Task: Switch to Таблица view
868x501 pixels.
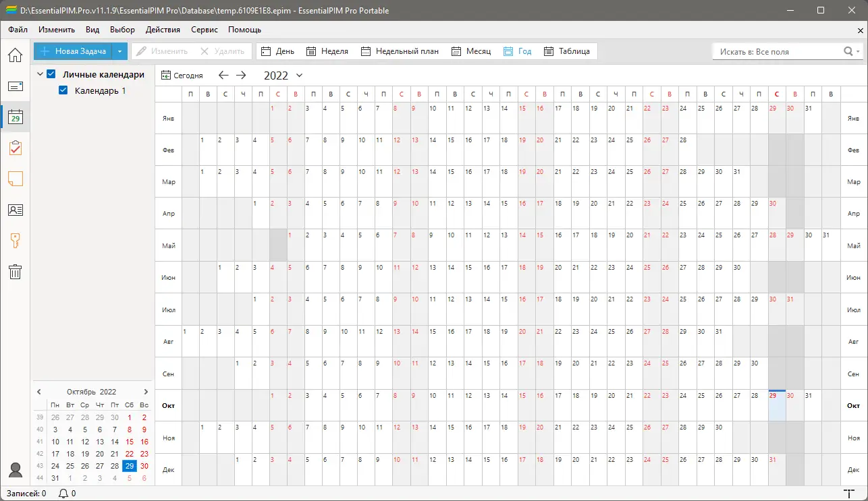Action: [x=567, y=51]
